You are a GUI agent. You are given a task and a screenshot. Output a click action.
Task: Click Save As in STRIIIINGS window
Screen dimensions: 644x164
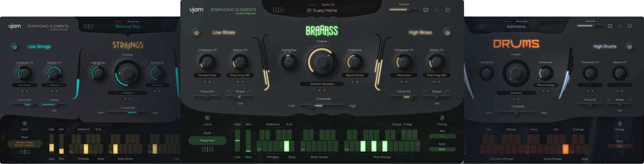tap(133, 21)
